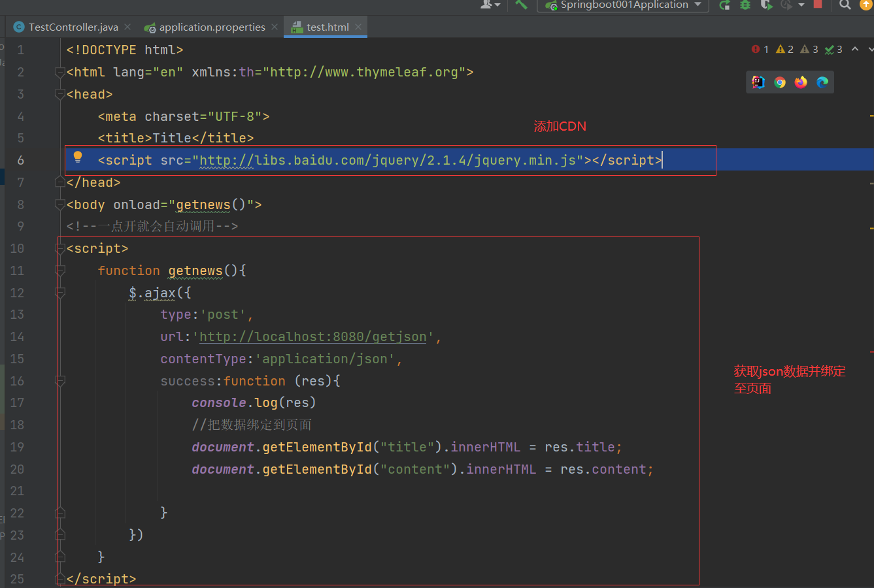Open the dropdown arrow beside Profiler icon

(x=801, y=5)
